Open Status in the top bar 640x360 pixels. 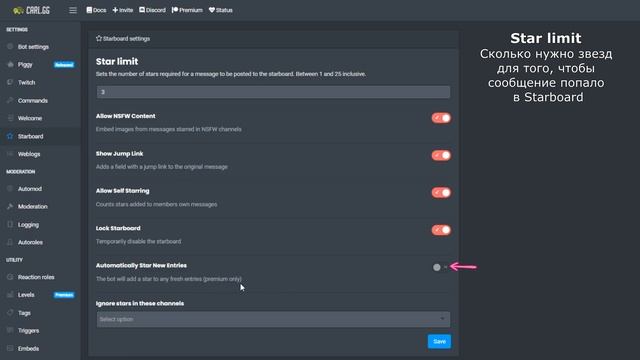coord(221,10)
